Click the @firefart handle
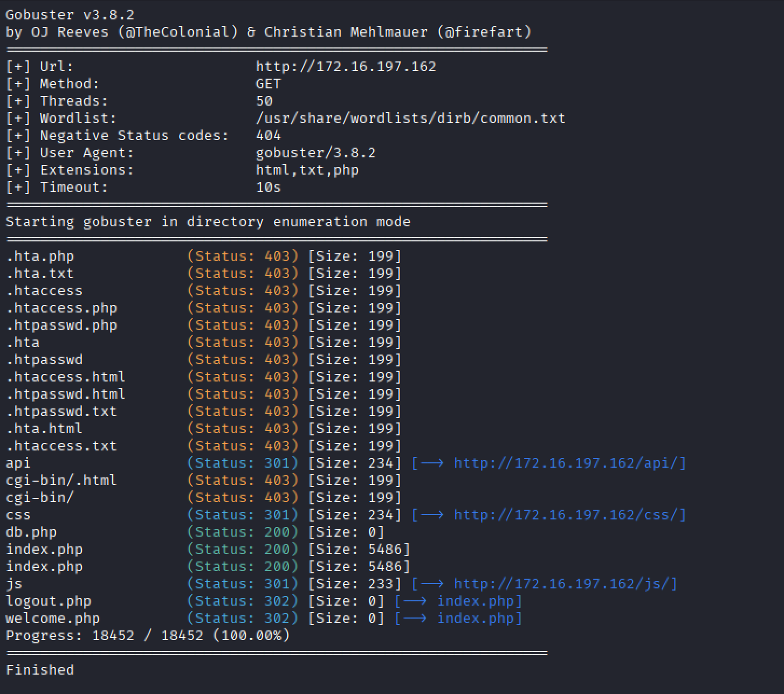Viewport: 784px width, 694px height. pos(485,32)
